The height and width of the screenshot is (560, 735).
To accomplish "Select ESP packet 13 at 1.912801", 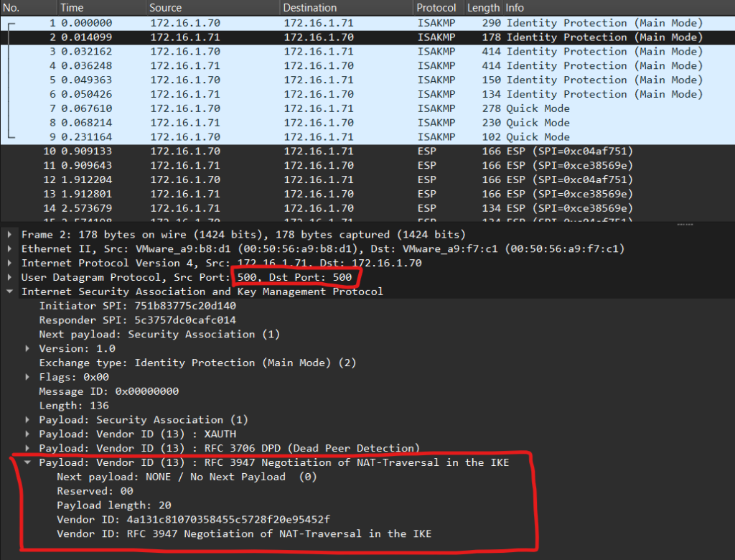I will coord(367,194).
